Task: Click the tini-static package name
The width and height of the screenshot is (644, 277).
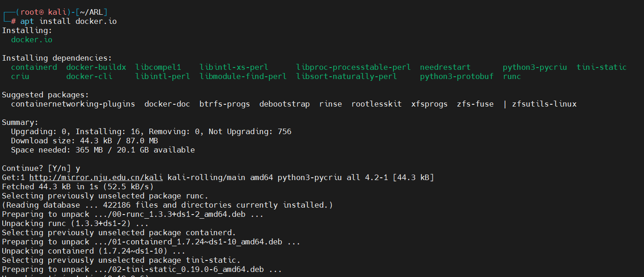Action: coord(602,68)
